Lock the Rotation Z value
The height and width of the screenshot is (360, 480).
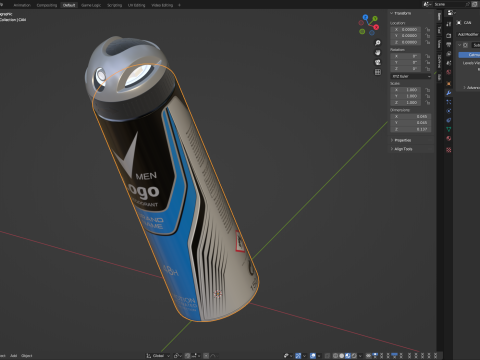(x=428, y=69)
